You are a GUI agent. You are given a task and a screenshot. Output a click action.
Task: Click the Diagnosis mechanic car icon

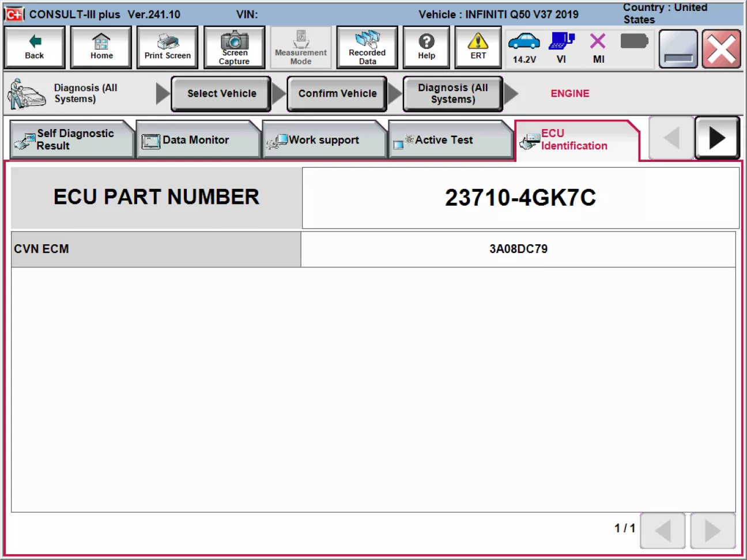click(27, 94)
